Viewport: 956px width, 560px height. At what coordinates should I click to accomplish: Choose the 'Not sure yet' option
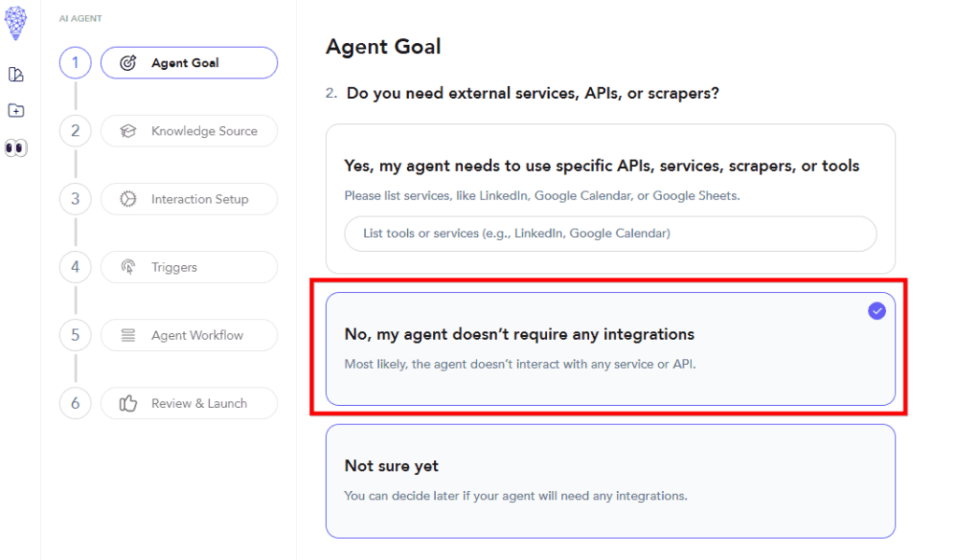coord(610,481)
